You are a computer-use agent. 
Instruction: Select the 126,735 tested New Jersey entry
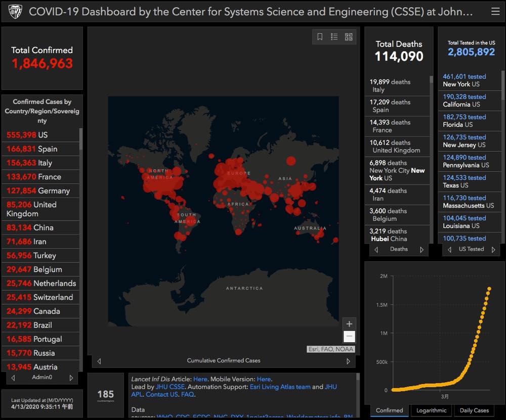[470, 141]
